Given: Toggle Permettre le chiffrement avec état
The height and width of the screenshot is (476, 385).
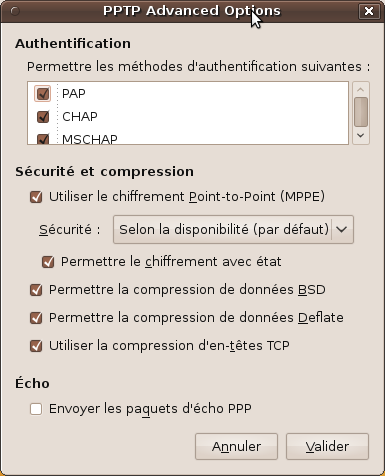Looking at the screenshot, I should [48, 262].
